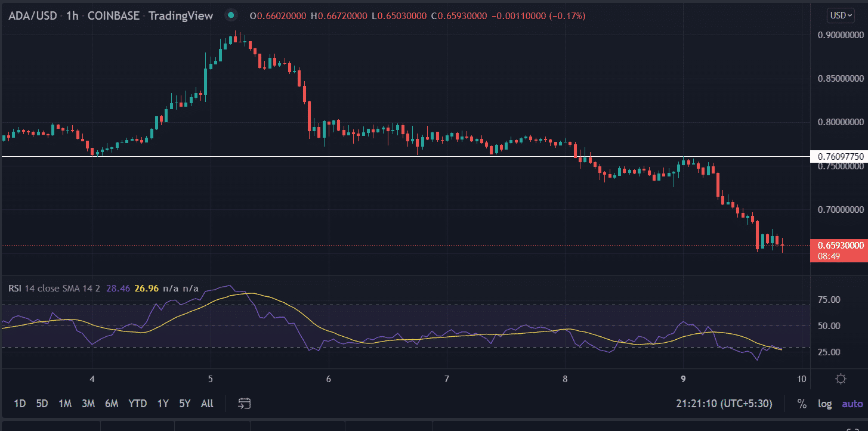Select the 1D time range

(20, 404)
